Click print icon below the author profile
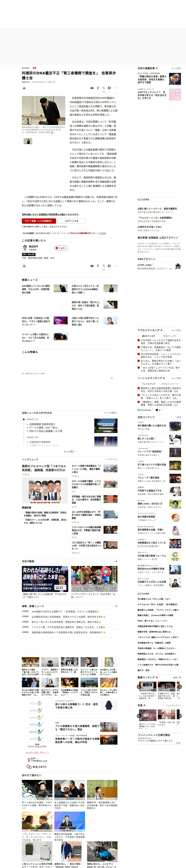The image size is (186, 868). (24, 266)
